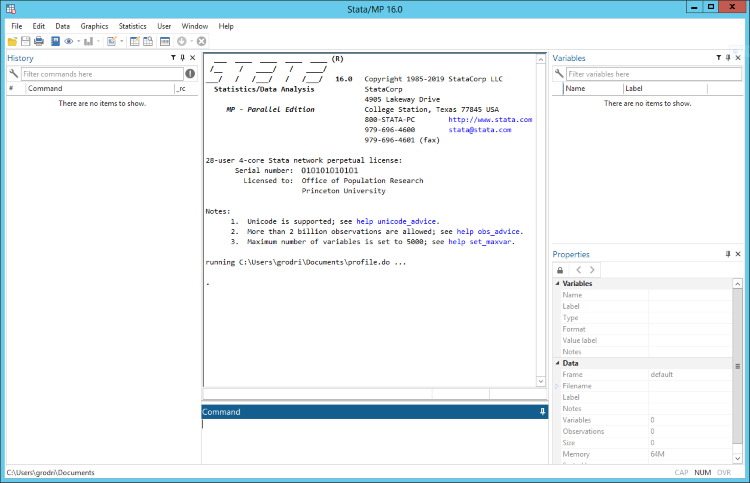The height and width of the screenshot is (483, 750).
Task: Close the History panel
Action: (192, 58)
